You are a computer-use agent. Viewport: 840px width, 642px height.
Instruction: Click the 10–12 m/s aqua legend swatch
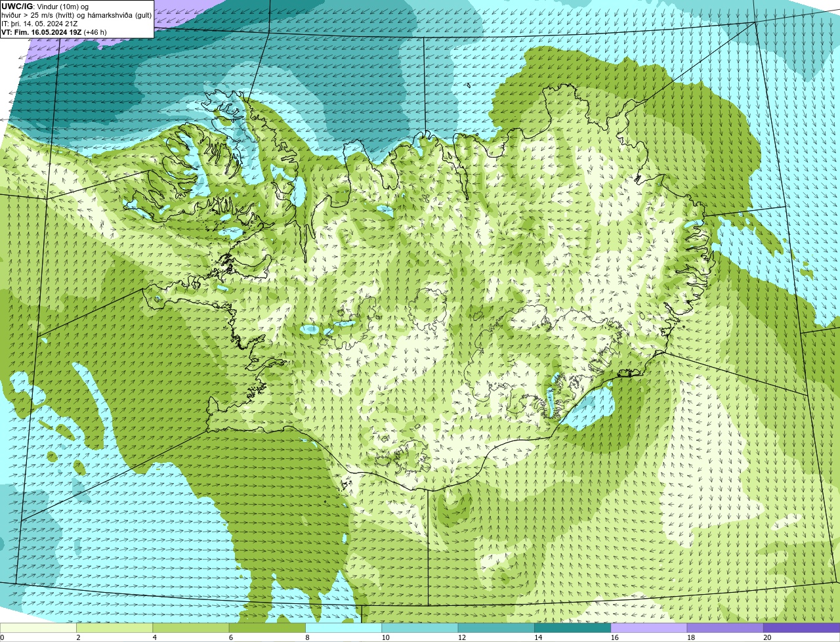pyautogui.click(x=420, y=628)
